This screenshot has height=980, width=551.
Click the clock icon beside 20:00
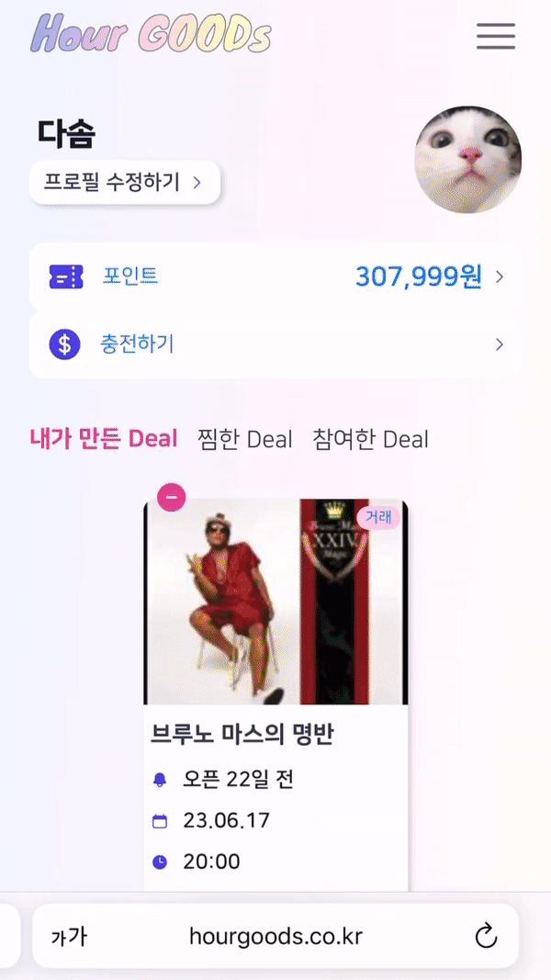coord(160,862)
